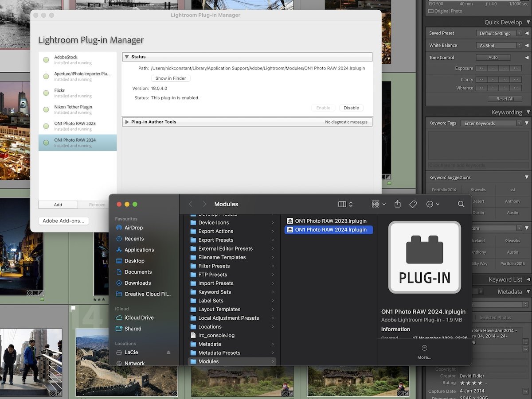Open the Keyword List panel header
Viewport: 532px width, 399px height.
click(x=506, y=279)
